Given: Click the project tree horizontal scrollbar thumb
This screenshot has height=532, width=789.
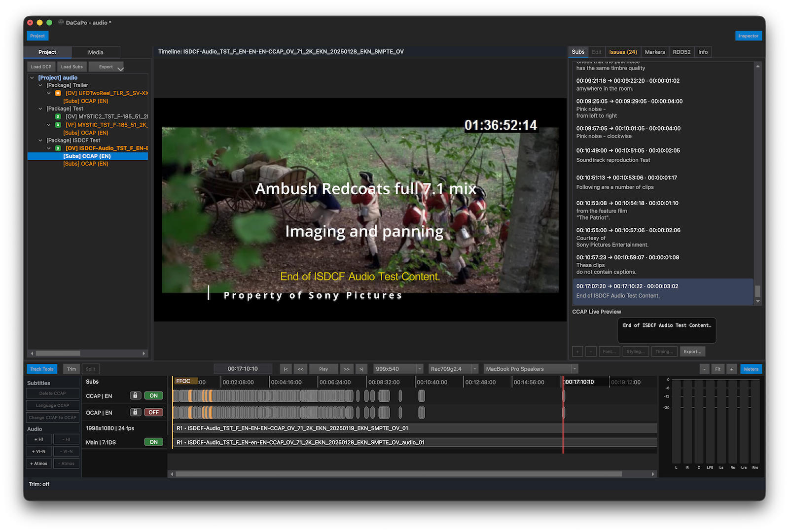Looking at the screenshot, I should (x=58, y=354).
